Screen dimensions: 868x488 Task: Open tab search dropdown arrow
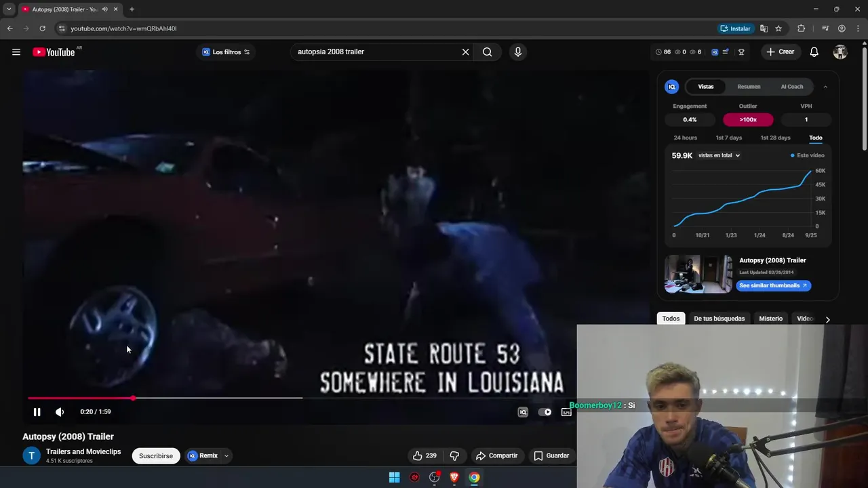[x=9, y=9]
